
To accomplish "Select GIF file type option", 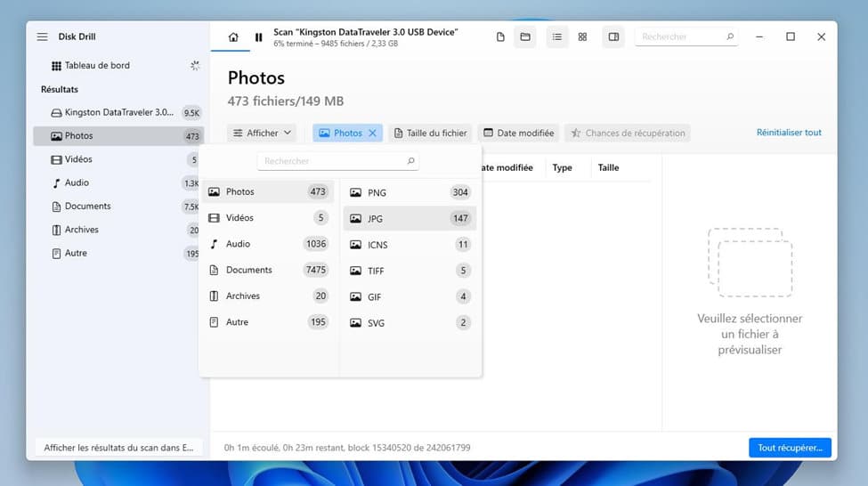I will tap(410, 296).
